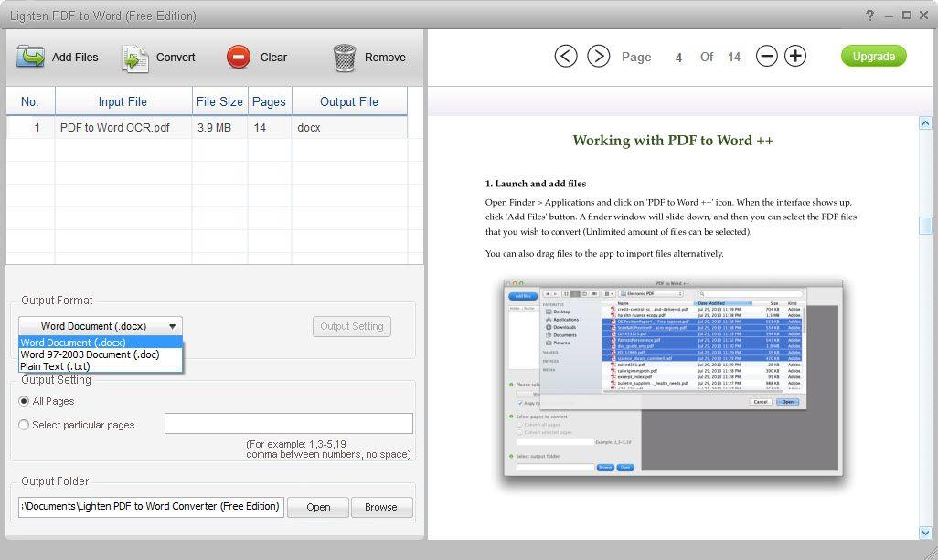The height and width of the screenshot is (560, 938).
Task: Go to next page arrow
Action: point(598,56)
